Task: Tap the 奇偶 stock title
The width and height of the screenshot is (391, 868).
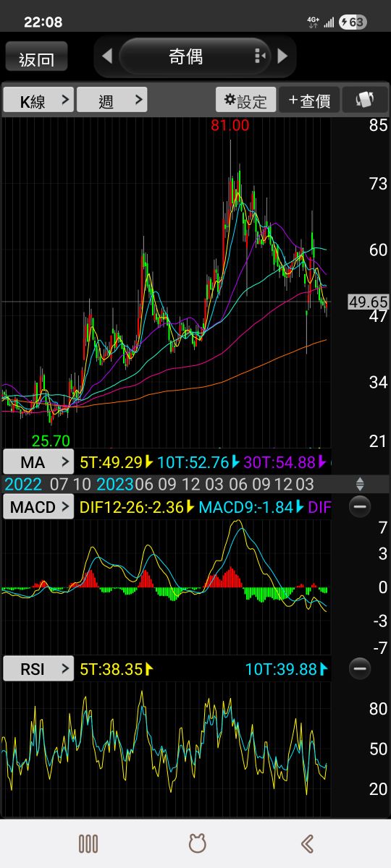Action: coord(186,56)
